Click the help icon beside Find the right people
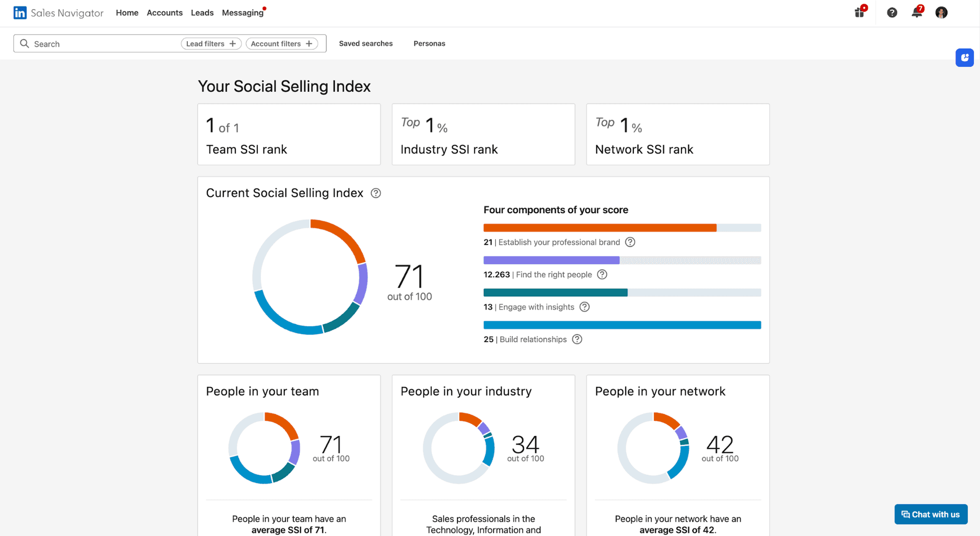The width and height of the screenshot is (980, 536). 602,274
